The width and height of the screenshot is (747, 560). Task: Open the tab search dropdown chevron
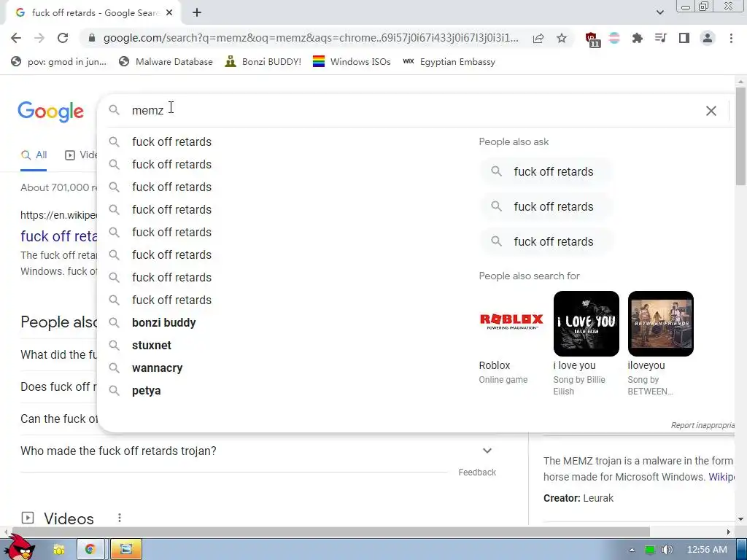pyautogui.click(x=659, y=12)
